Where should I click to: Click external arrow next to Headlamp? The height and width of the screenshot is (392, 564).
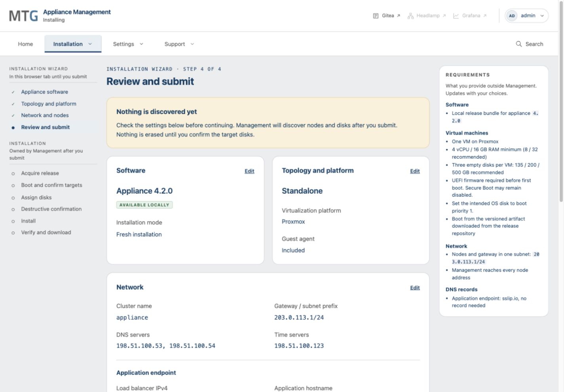click(x=444, y=16)
